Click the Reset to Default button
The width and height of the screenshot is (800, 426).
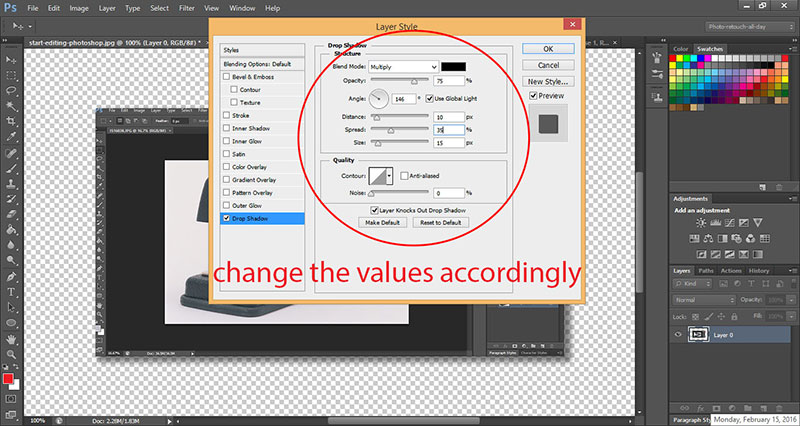438,222
